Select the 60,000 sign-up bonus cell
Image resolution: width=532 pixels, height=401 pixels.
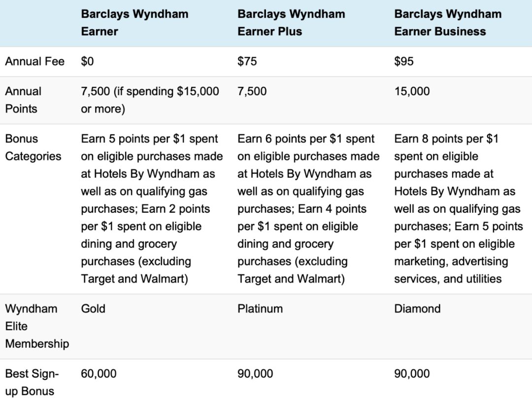click(99, 373)
